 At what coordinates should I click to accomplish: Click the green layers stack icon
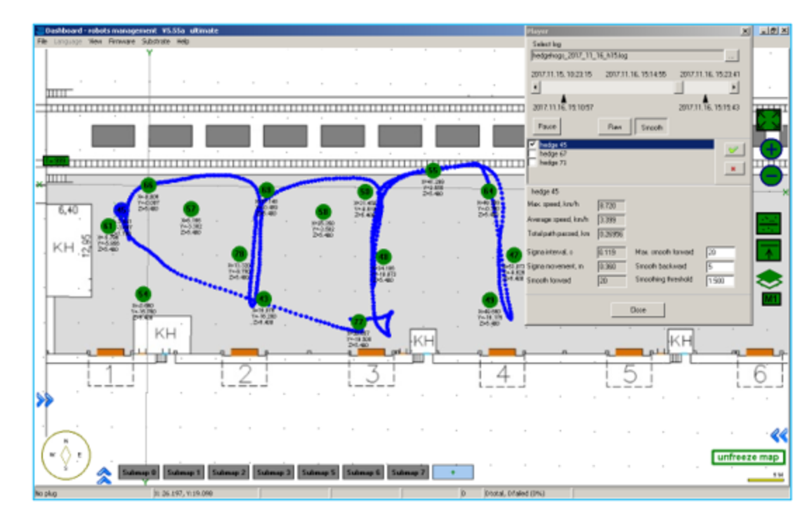click(x=769, y=280)
